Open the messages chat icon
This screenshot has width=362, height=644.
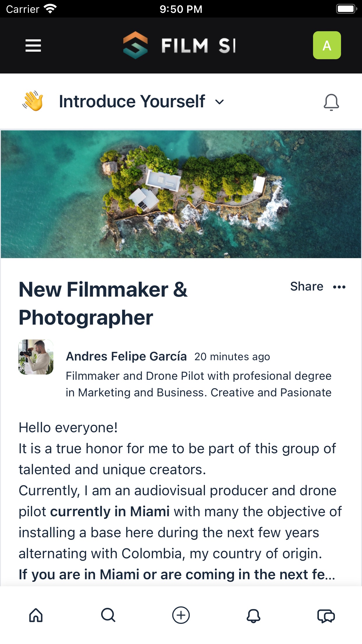[326, 616]
